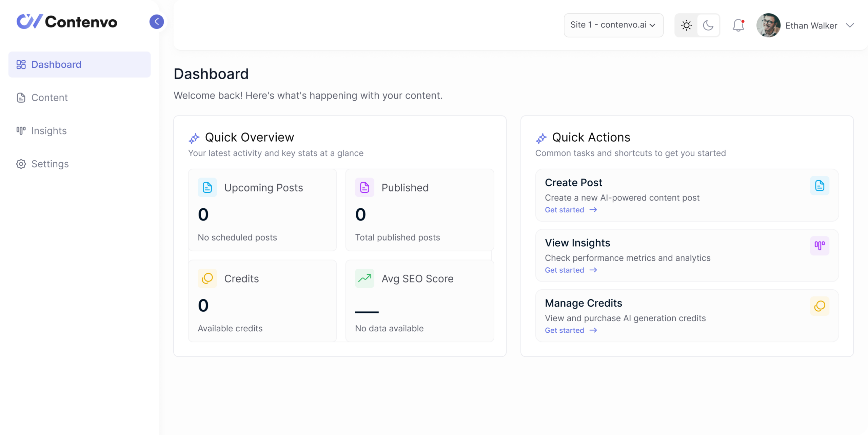Click the Manage Credits coin icon

(820, 306)
